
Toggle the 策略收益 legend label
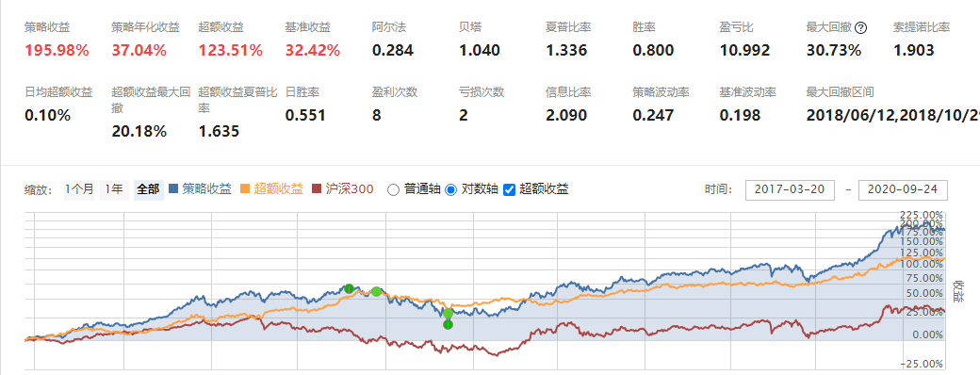[207, 188]
